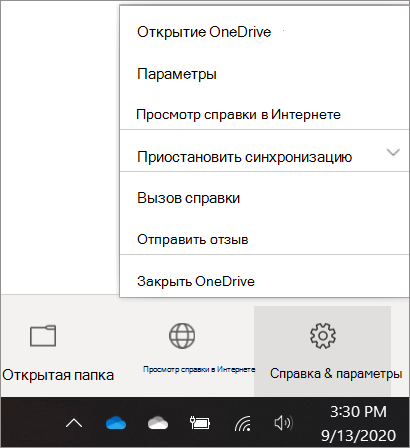Open the taskbar clock showing 3:30 PM
This screenshot has width=410, height=448.
(x=358, y=412)
